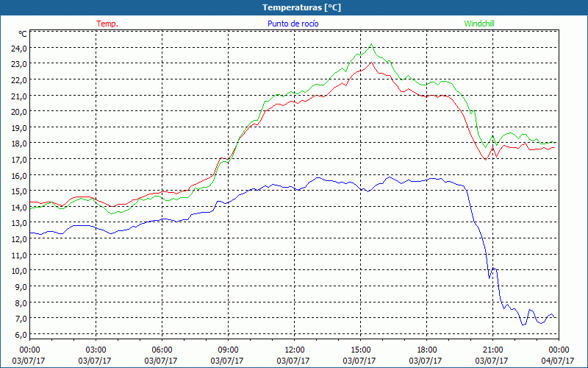This screenshot has width=588, height=368.
Task: Click the 24,0 y-axis value
Action: [x=20, y=48]
